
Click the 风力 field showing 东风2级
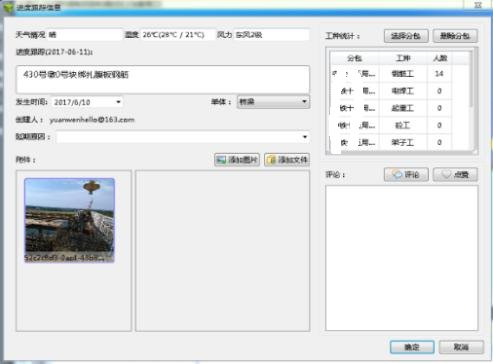[x=272, y=35]
